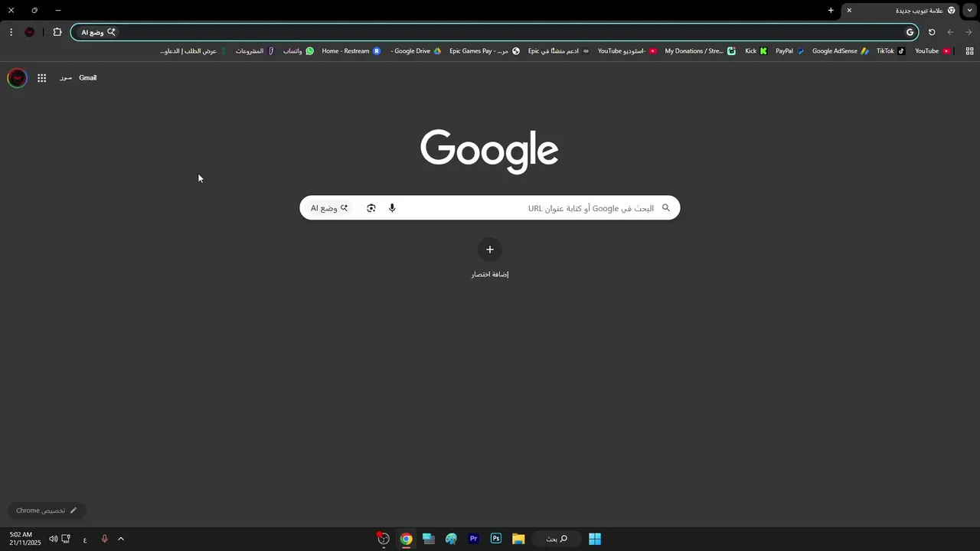Open the Gmail link
This screenshot has width=980, height=551.
[x=88, y=78]
